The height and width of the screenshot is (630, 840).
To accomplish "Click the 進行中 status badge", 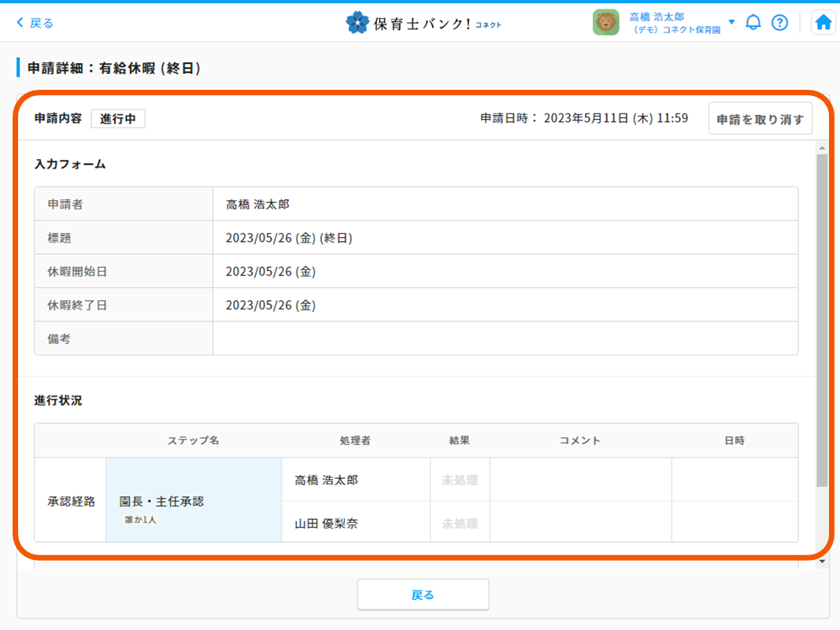I will (x=118, y=119).
